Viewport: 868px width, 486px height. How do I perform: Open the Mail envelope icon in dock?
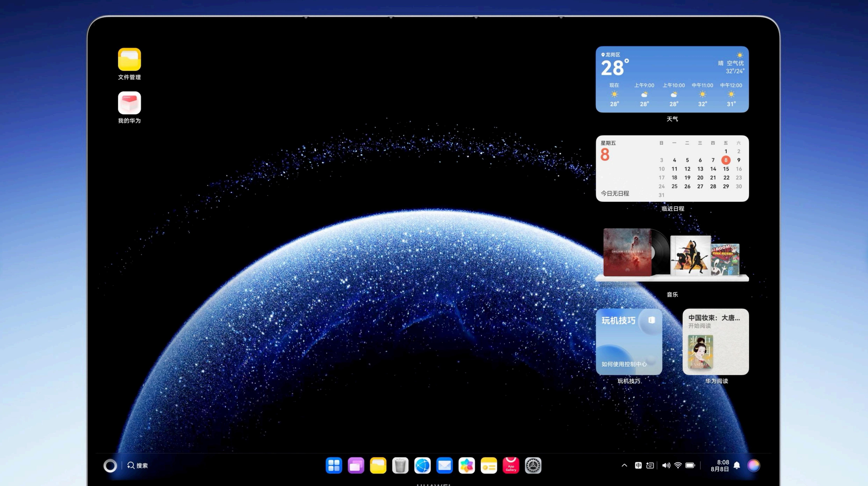tap(444, 465)
